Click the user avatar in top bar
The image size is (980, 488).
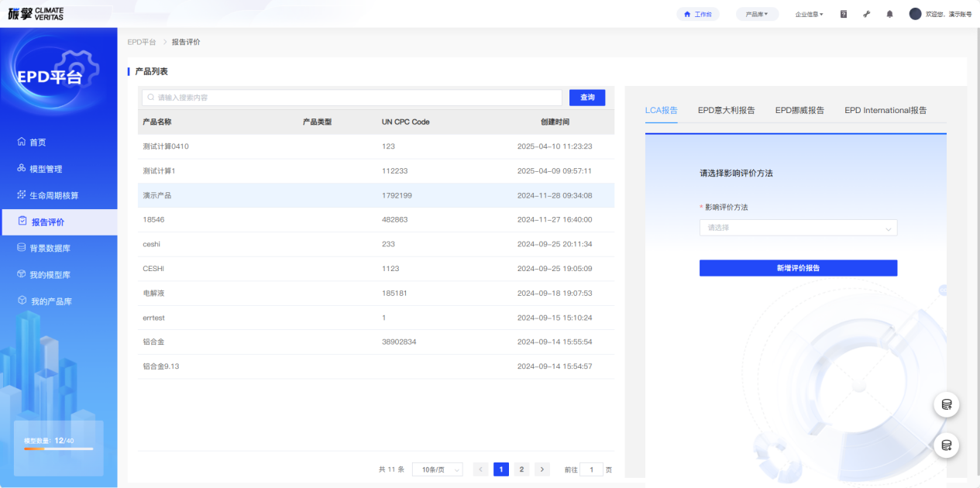pyautogui.click(x=915, y=14)
